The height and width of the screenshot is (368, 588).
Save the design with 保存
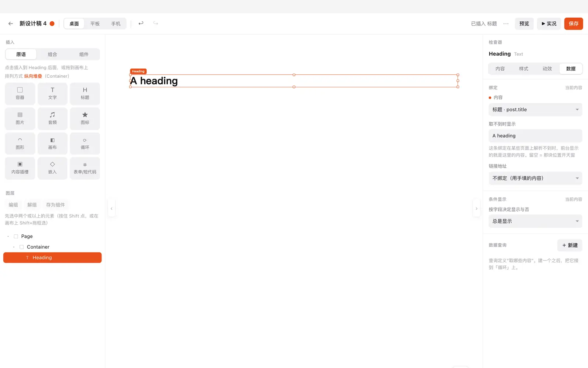pyautogui.click(x=574, y=24)
